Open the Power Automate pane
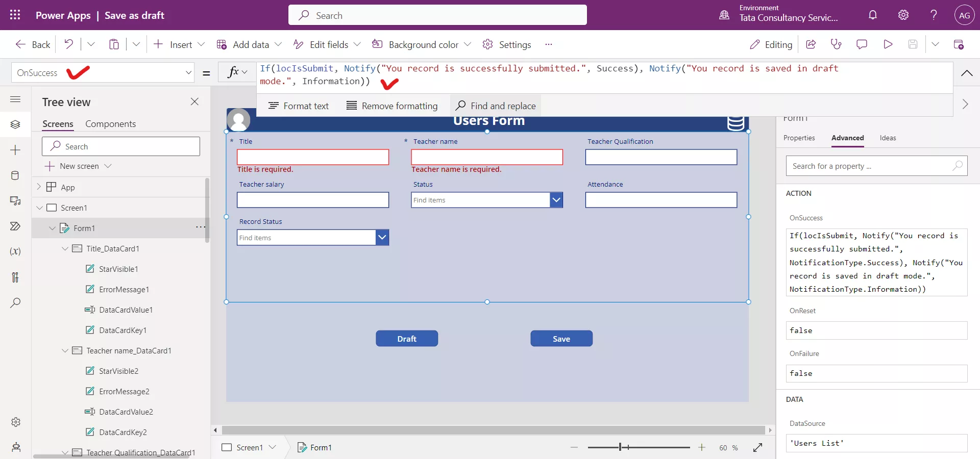 point(15,226)
